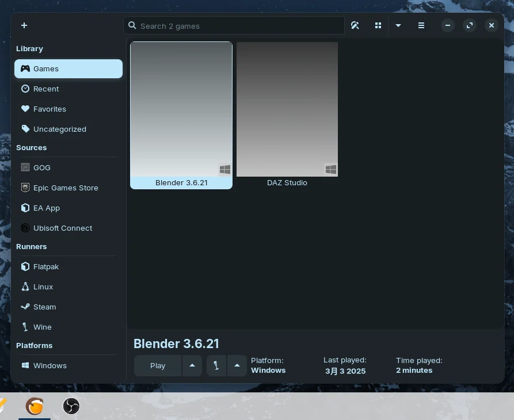Click the wine glass icon beside Wine
Image resolution: width=514 pixels, height=420 pixels.
[x=25, y=327]
